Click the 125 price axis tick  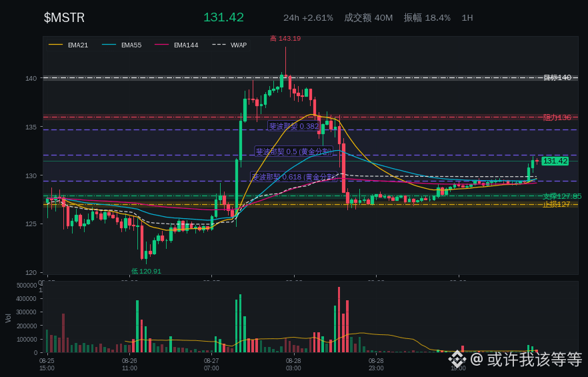click(31, 224)
